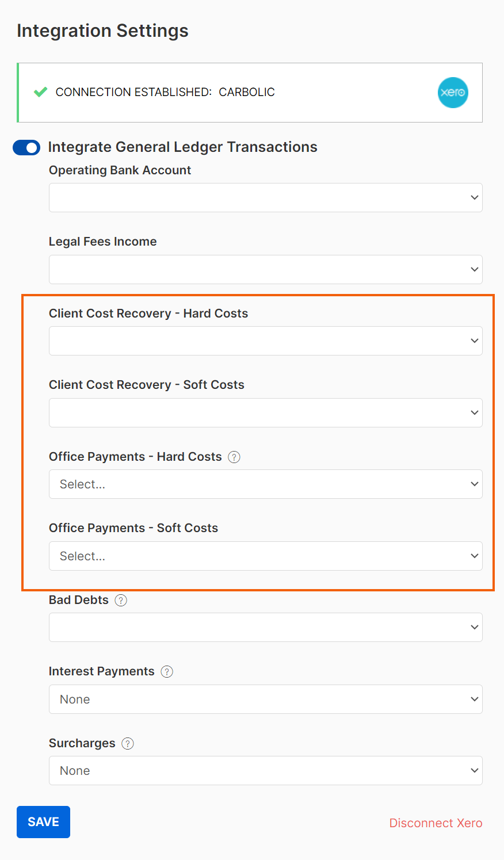Viewport: 504px width, 860px height.
Task: Expand the Legal Fees Income dropdown
Action: pyautogui.click(x=266, y=269)
